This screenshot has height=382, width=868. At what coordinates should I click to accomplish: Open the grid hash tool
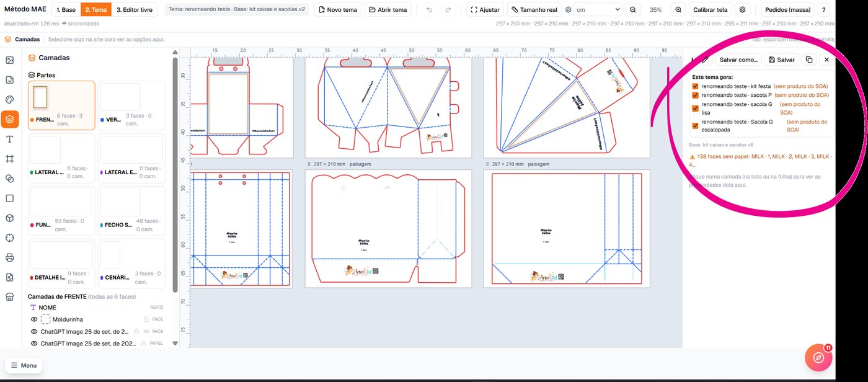[x=9, y=159]
